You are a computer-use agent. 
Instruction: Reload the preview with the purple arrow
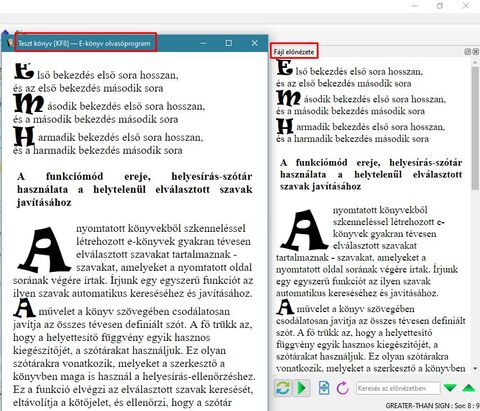click(x=342, y=388)
